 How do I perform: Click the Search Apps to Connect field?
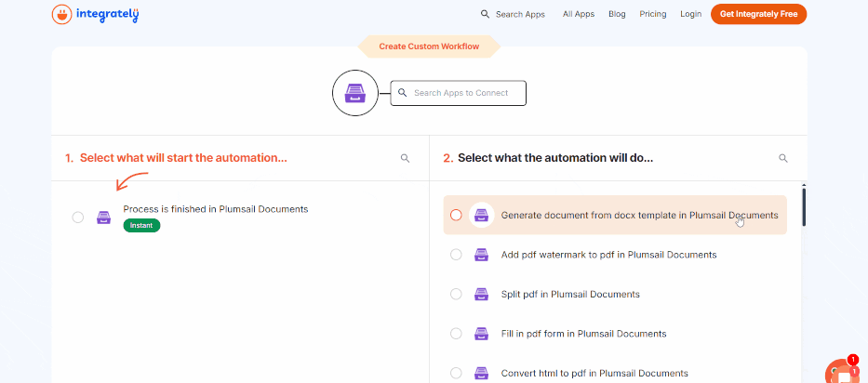pyautogui.click(x=459, y=93)
